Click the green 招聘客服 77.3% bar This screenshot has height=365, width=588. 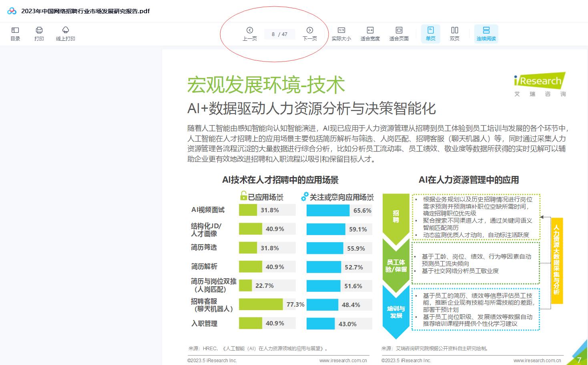point(261,305)
